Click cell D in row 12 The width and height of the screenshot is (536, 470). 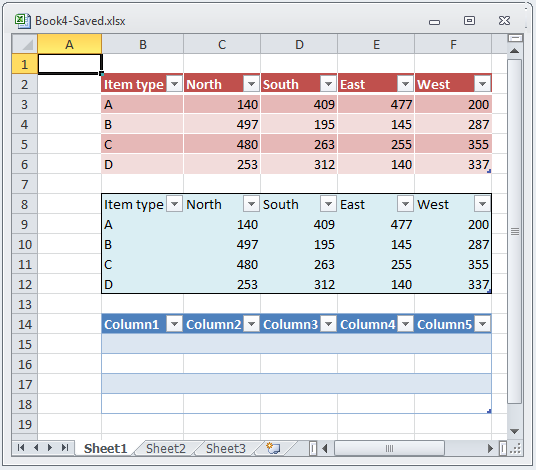click(x=143, y=284)
